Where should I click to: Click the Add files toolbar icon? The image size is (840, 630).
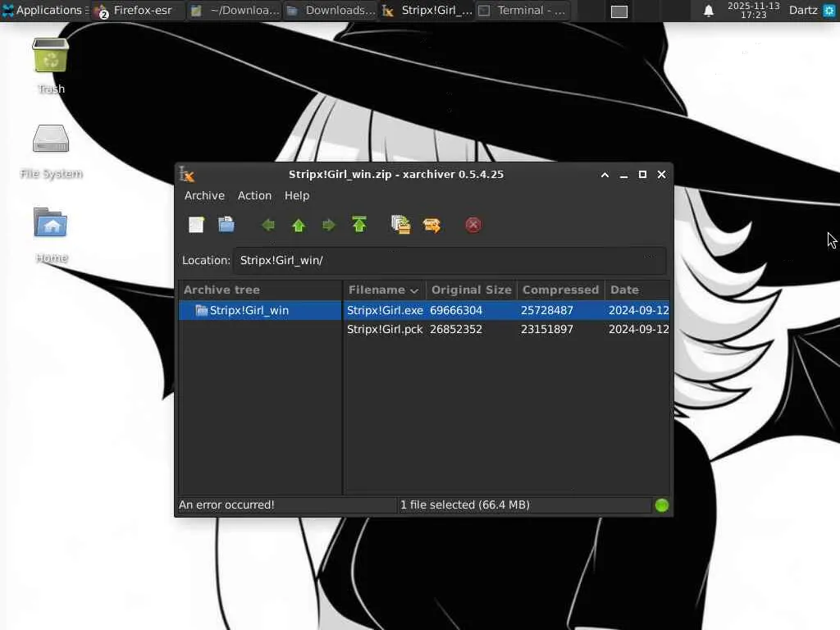[400, 225]
